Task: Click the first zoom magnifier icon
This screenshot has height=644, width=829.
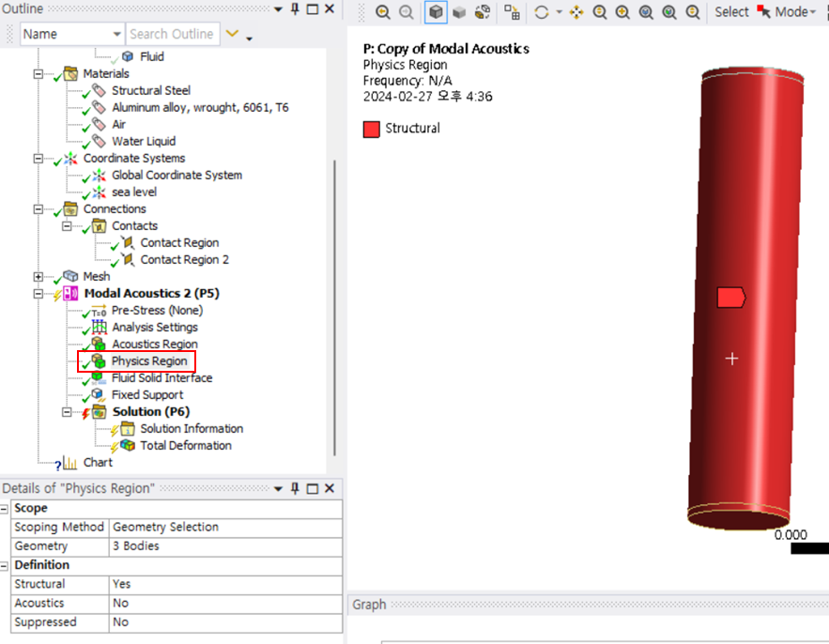Action: (x=383, y=12)
